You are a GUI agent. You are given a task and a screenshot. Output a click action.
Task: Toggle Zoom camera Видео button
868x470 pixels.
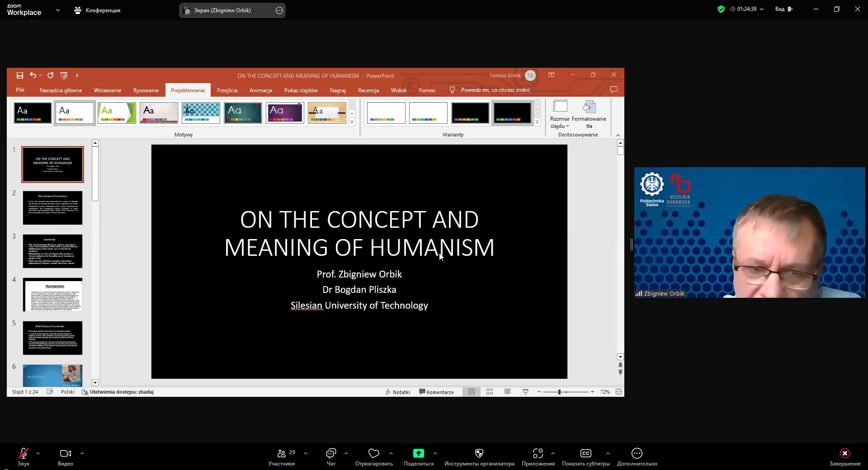(66, 456)
